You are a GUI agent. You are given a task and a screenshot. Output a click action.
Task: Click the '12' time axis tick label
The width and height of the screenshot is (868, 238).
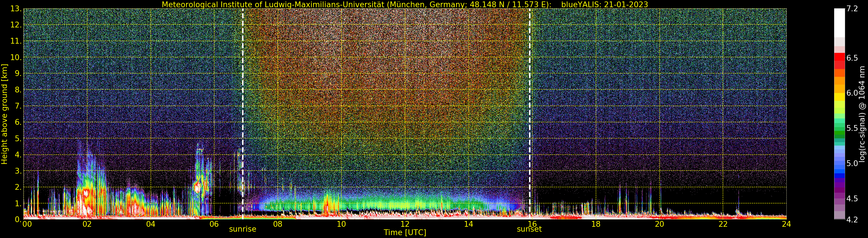tap(405, 224)
